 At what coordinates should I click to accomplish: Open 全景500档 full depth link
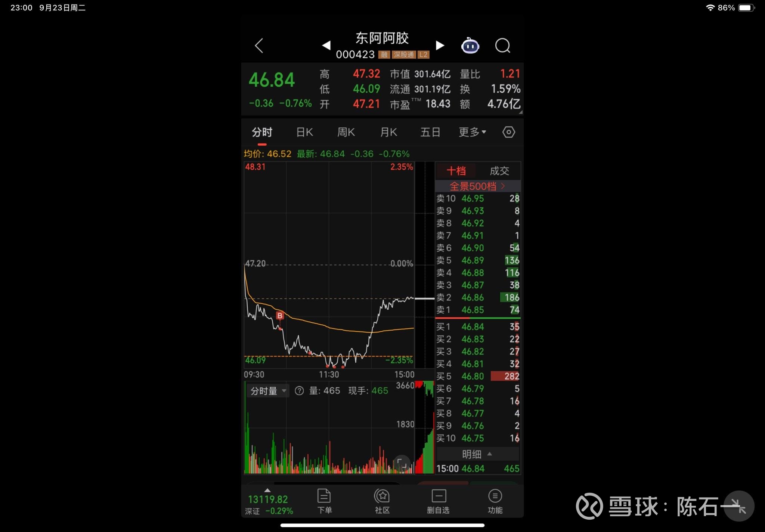coord(477,186)
